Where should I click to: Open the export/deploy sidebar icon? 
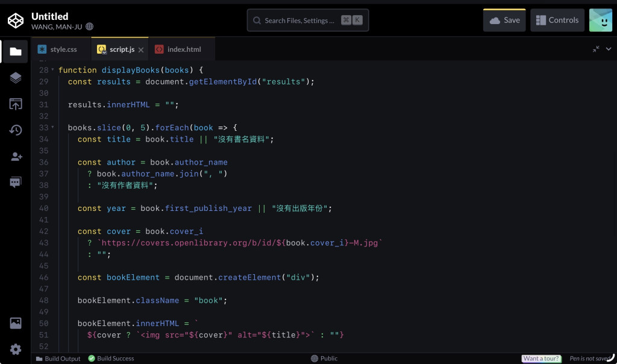[15, 104]
